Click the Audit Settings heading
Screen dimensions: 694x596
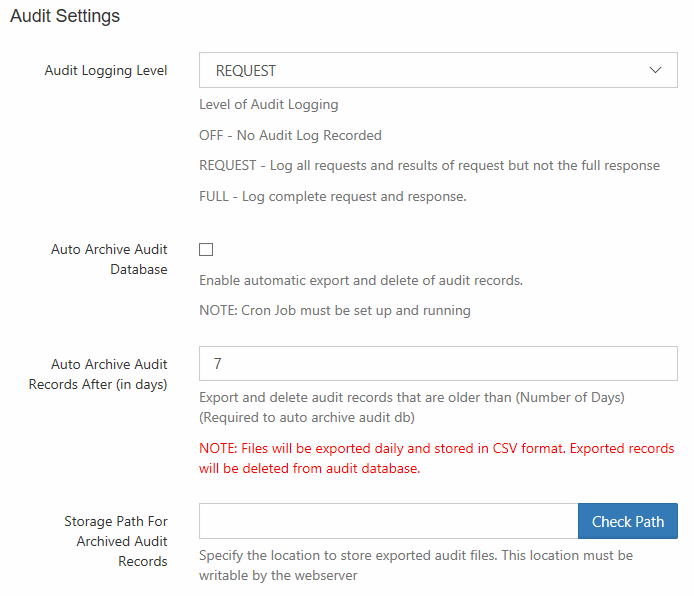coord(65,16)
